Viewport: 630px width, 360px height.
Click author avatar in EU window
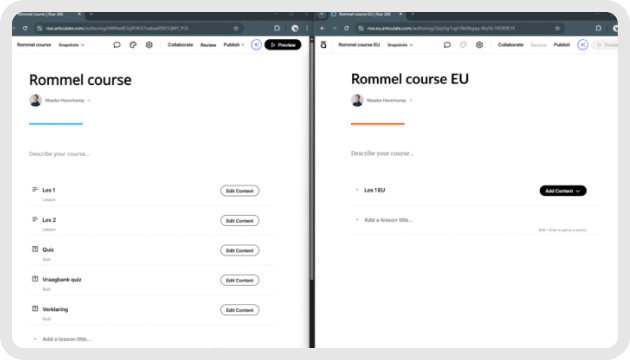[357, 100]
